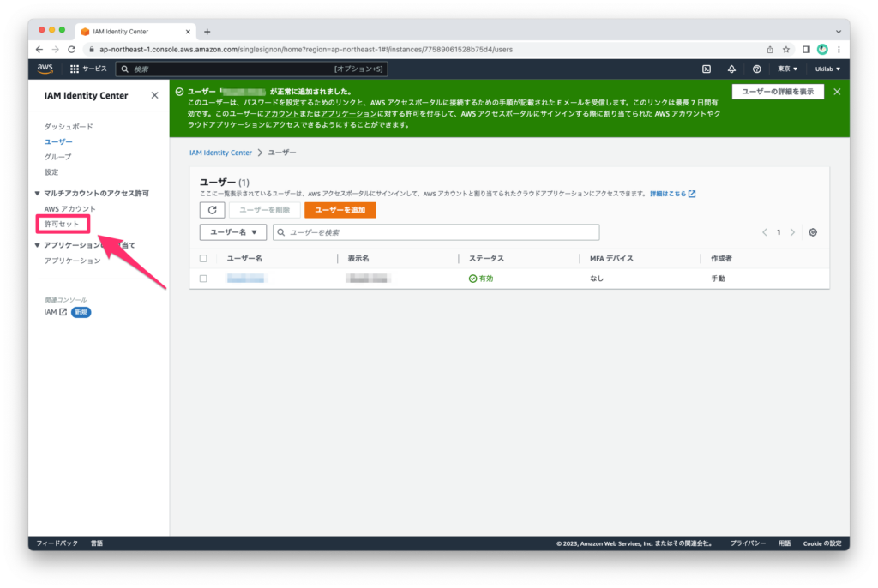This screenshot has height=588, width=878.
Task: Toggle the browser side panel icon
Action: pos(806,49)
